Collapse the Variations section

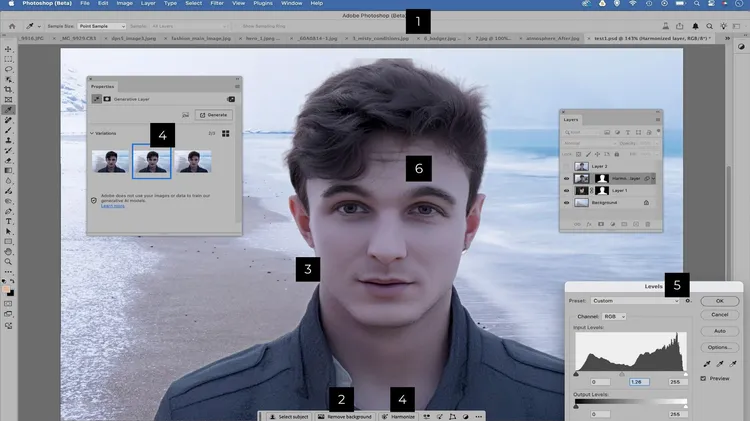coord(92,133)
